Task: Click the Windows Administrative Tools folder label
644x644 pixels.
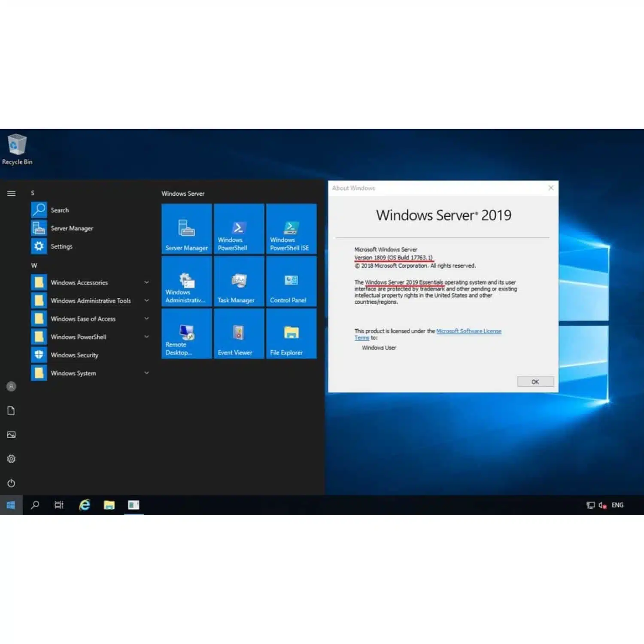Action: click(x=91, y=301)
